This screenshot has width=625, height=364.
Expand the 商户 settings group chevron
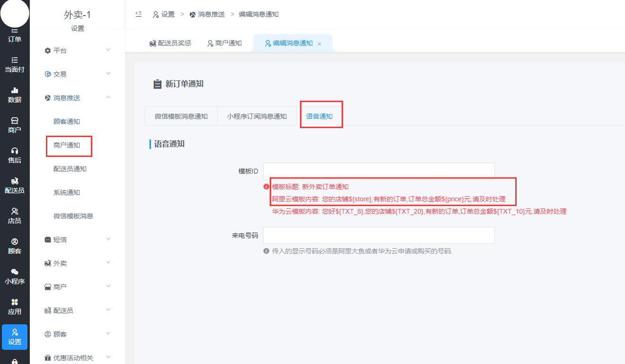tap(108, 286)
